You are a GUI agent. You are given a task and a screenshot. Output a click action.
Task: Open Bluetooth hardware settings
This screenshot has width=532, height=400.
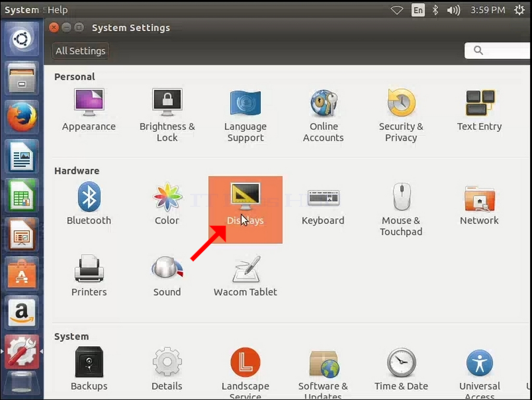(89, 204)
